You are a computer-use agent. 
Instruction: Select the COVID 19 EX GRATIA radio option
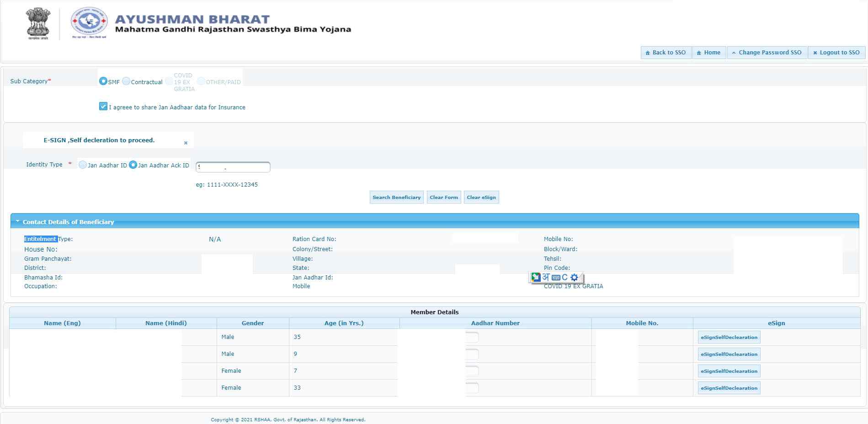(x=169, y=81)
